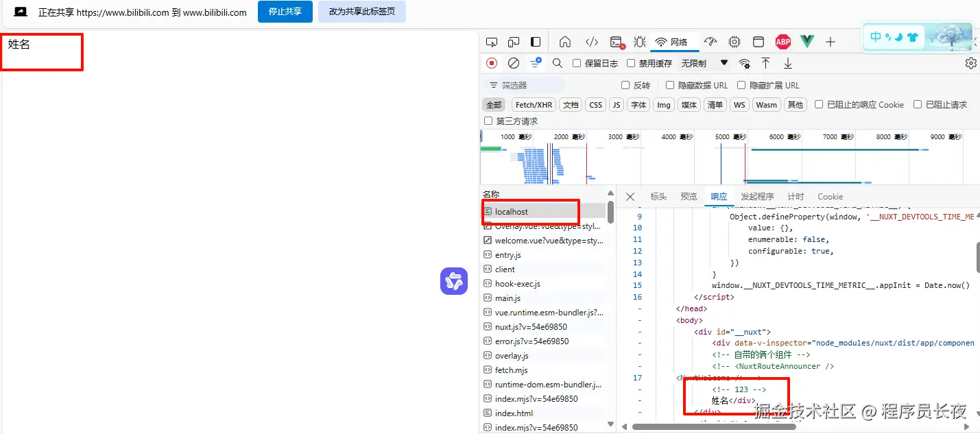Open the Vue devtools panel icon
Viewport: 980px width, 434px height.
(807, 42)
